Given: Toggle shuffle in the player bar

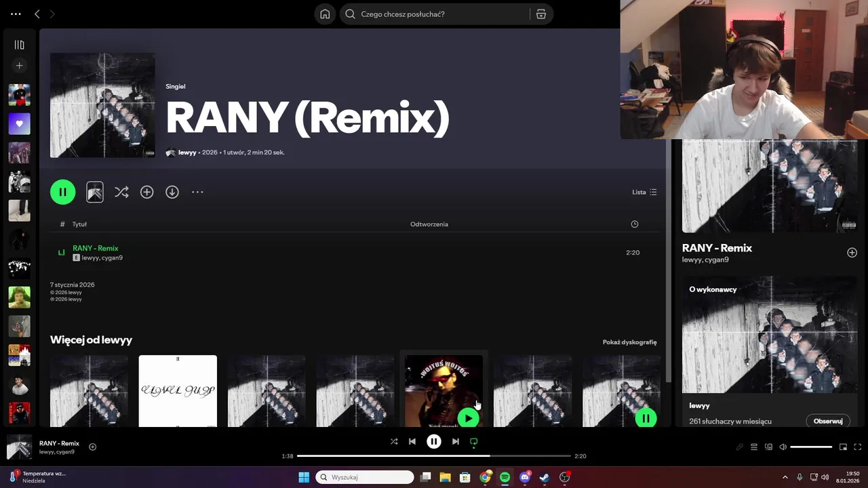Looking at the screenshot, I should [394, 441].
